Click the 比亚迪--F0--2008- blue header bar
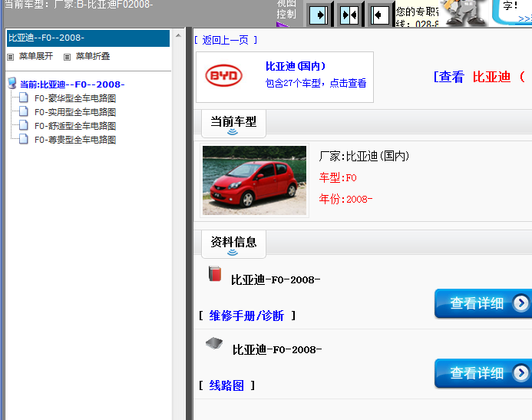532x420 pixels. coord(88,38)
